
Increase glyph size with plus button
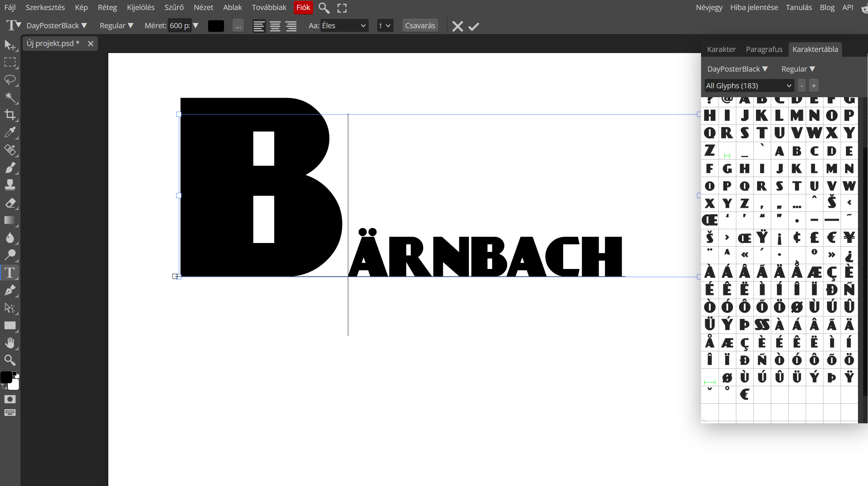click(814, 86)
